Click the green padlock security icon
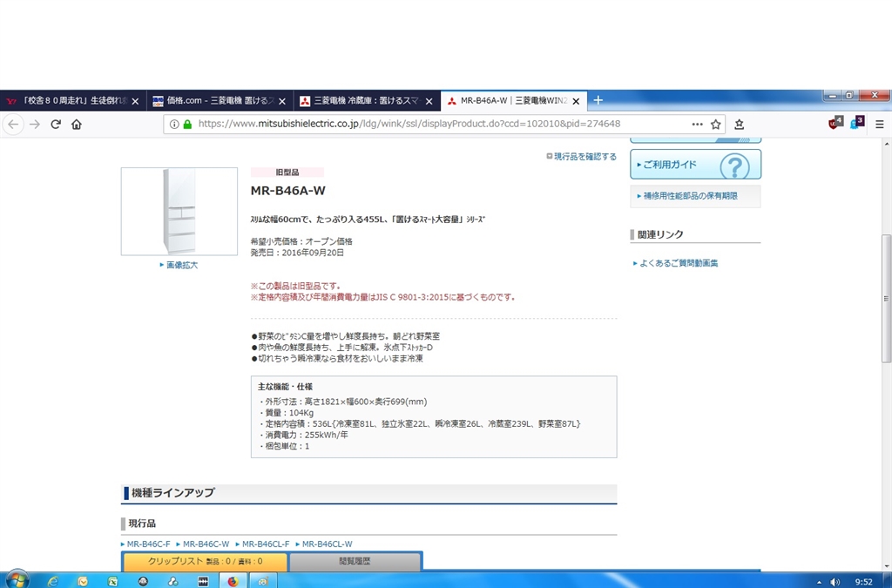Screen dimensions: 892x588 point(187,124)
